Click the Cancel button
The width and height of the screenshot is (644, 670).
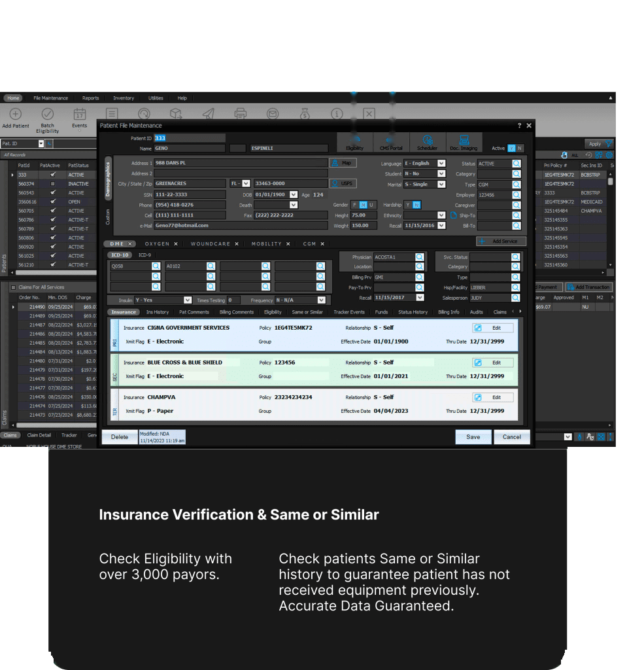tap(512, 436)
